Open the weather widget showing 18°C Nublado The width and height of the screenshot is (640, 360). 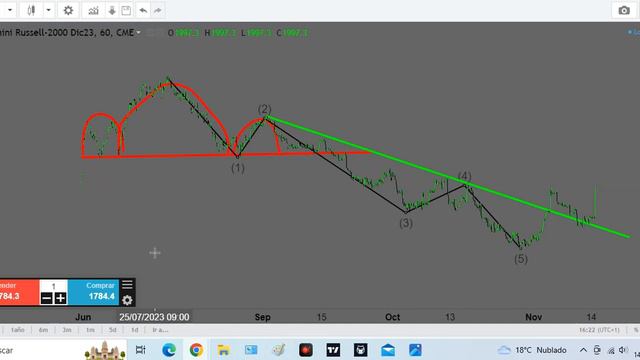tap(532, 350)
